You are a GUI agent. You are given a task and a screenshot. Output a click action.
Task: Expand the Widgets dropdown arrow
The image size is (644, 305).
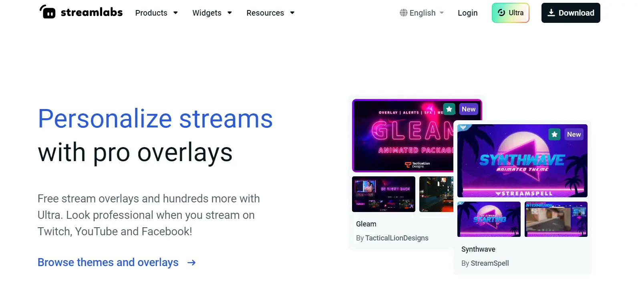pyautogui.click(x=229, y=13)
